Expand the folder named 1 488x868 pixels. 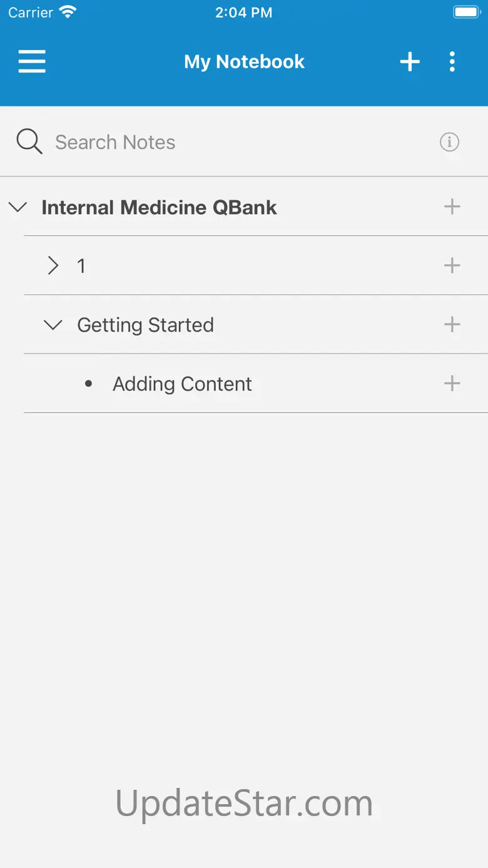coord(53,266)
